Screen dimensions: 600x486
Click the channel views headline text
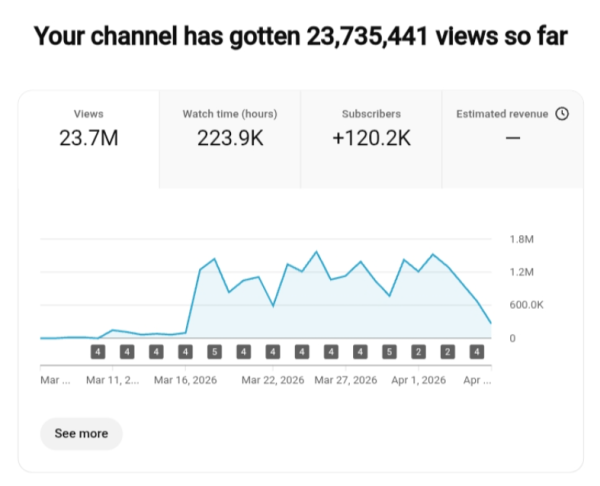(300, 38)
